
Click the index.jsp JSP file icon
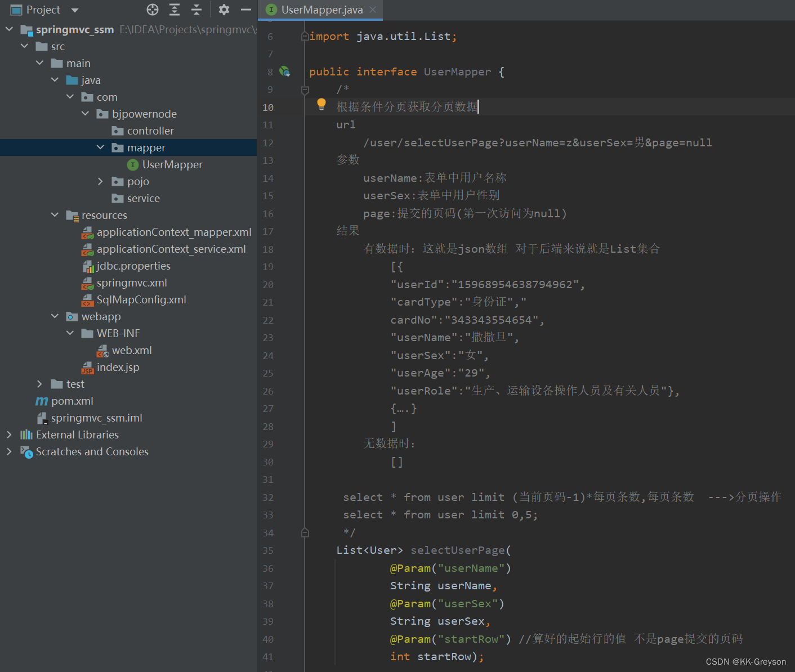pos(87,368)
